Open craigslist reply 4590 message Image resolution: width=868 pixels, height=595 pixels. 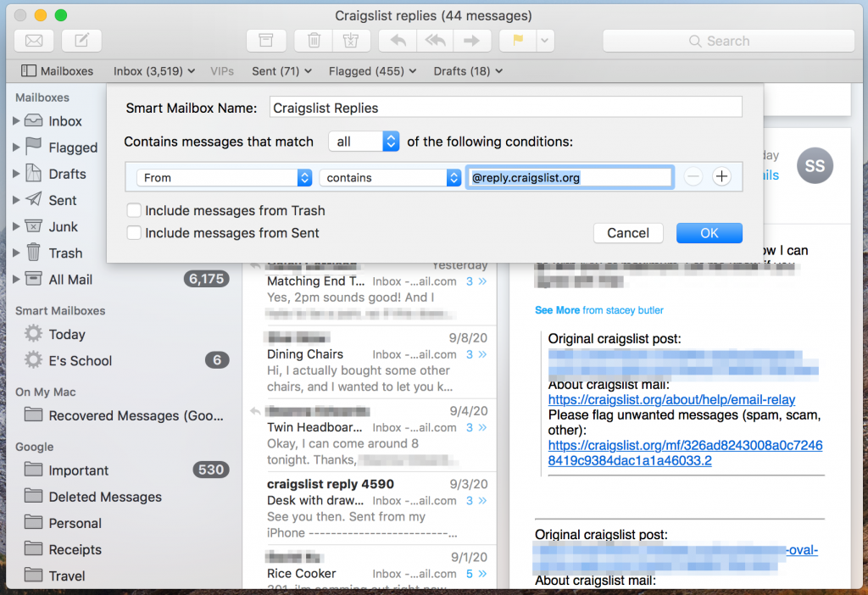tap(370, 508)
